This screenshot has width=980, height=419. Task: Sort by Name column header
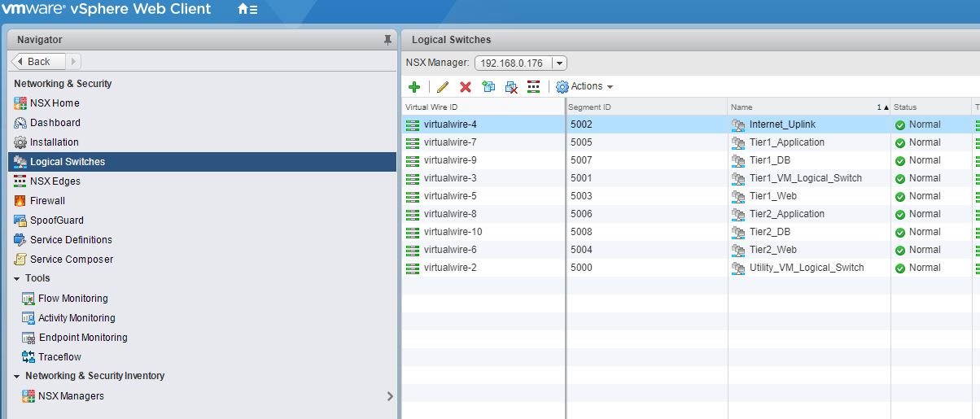point(809,107)
